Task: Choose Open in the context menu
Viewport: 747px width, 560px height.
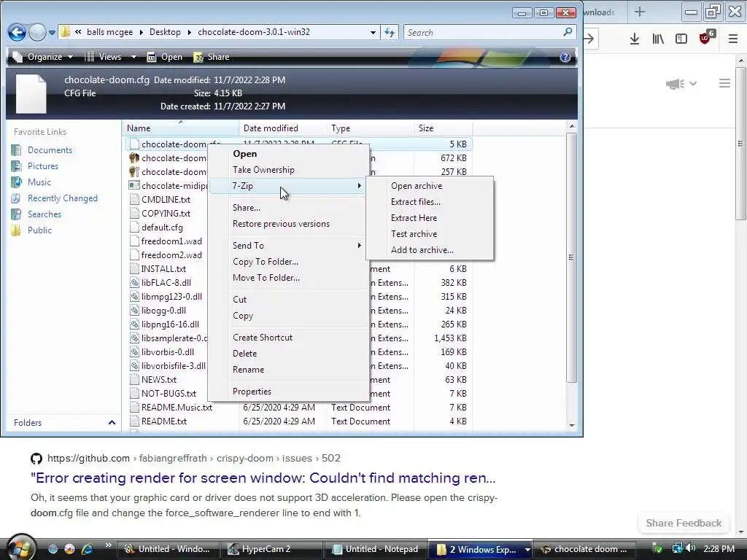Action: coord(288,154)
